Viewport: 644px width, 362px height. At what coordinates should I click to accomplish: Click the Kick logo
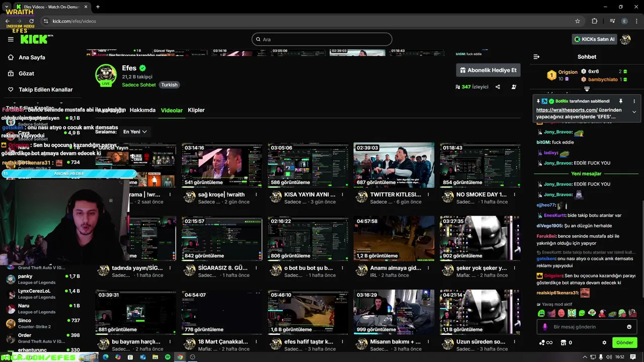pos(34,39)
